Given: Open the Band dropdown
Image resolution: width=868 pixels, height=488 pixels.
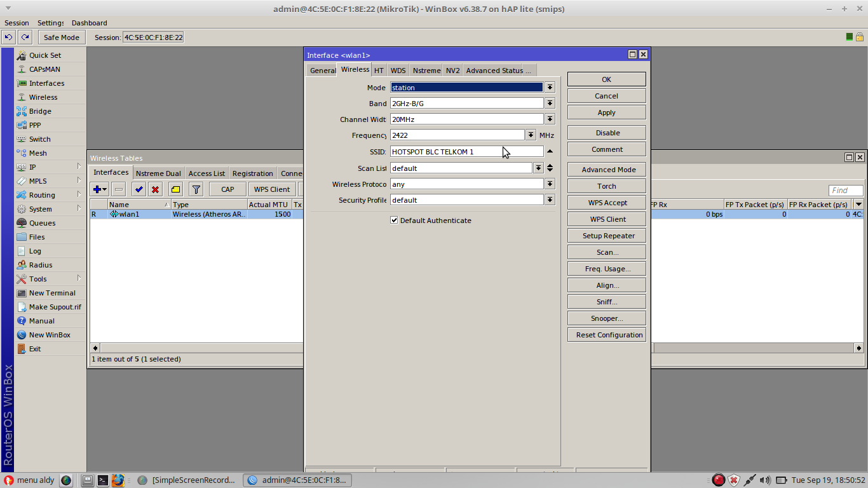Looking at the screenshot, I should pos(550,103).
